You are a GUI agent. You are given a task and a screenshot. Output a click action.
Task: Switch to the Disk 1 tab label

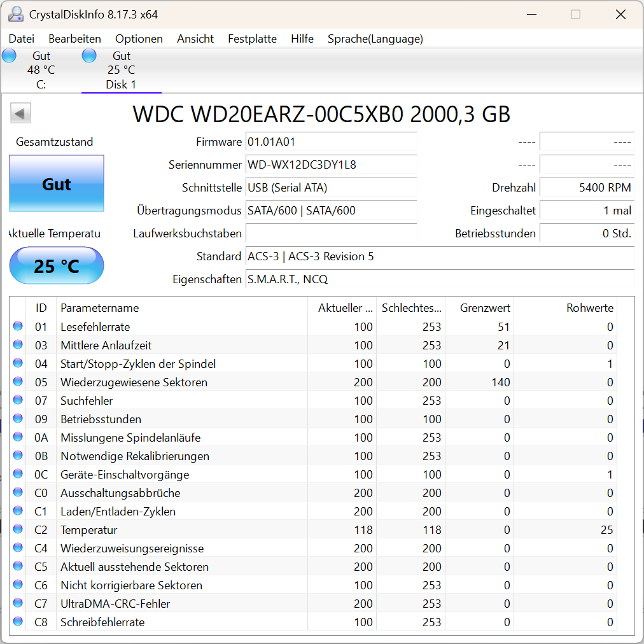121,85
